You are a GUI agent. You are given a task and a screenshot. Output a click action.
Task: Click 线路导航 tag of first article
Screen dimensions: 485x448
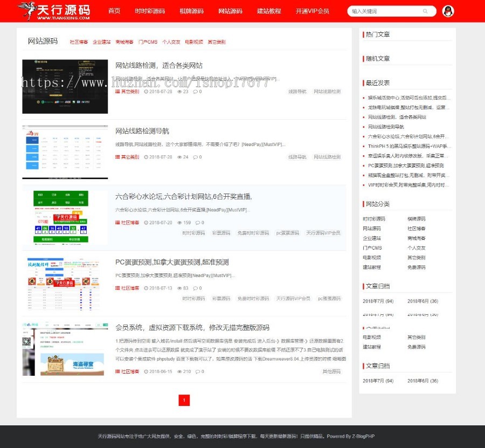click(x=297, y=92)
